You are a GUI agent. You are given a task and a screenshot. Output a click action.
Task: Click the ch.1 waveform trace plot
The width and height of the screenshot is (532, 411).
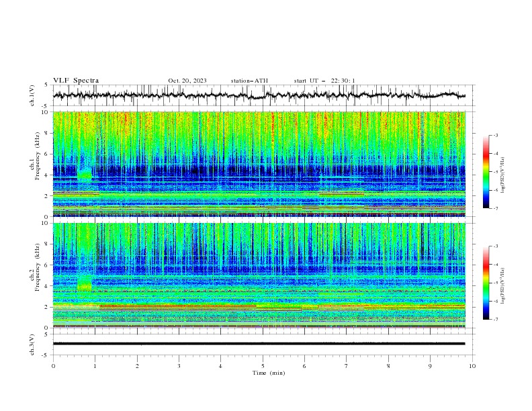click(x=259, y=95)
